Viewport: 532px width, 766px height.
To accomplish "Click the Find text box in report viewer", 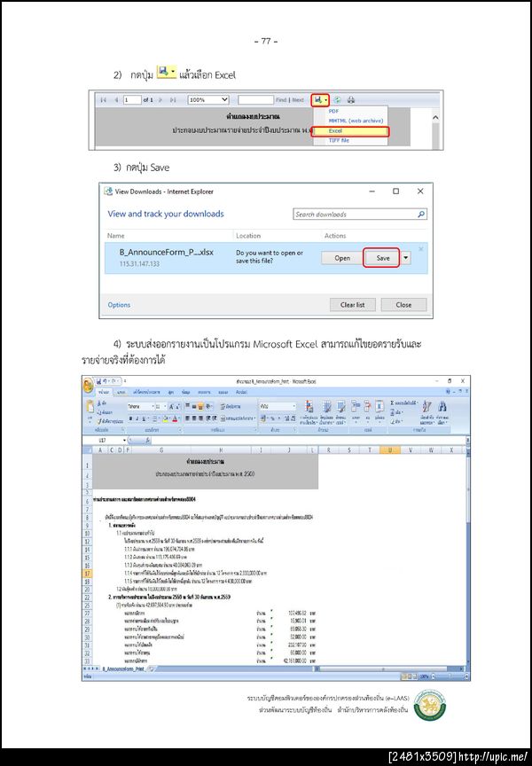I will point(255,100).
